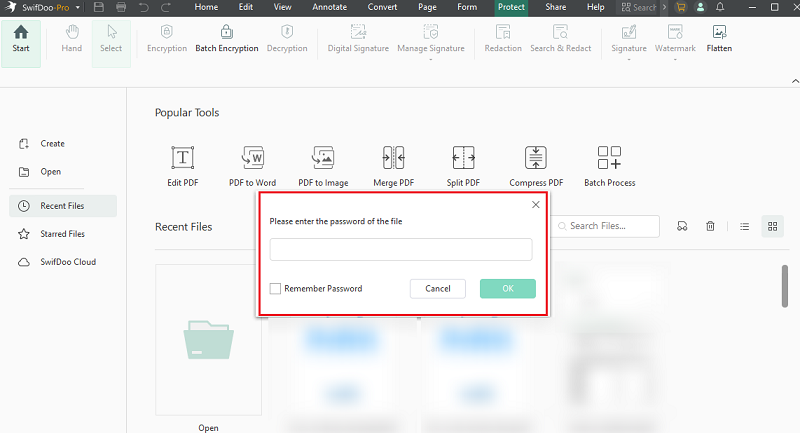This screenshot has height=433, width=800.
Task: Open the Digital Signature tool
Action: (x=358, y=39)
